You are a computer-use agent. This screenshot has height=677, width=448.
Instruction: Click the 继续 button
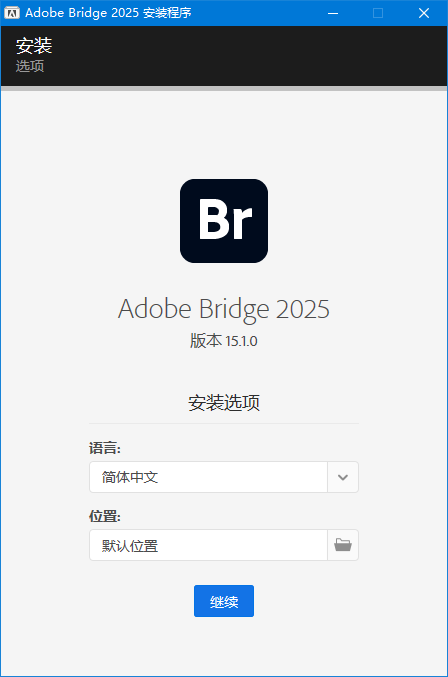224,601
